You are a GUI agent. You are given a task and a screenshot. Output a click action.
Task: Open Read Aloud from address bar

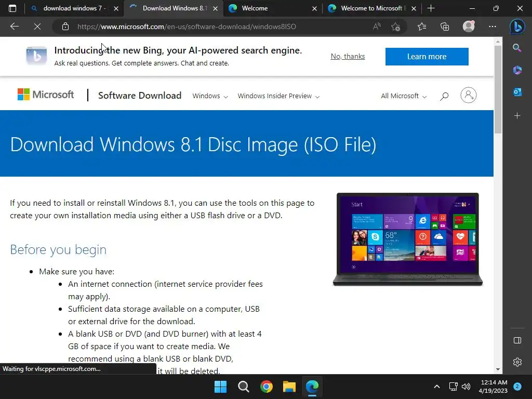click(x=377, y=26)
